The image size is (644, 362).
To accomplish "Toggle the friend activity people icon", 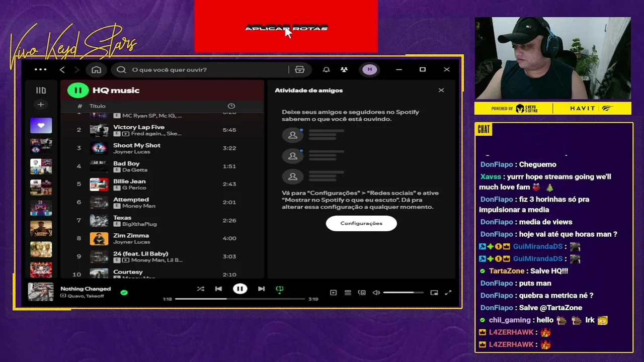I will coord(344,70).
